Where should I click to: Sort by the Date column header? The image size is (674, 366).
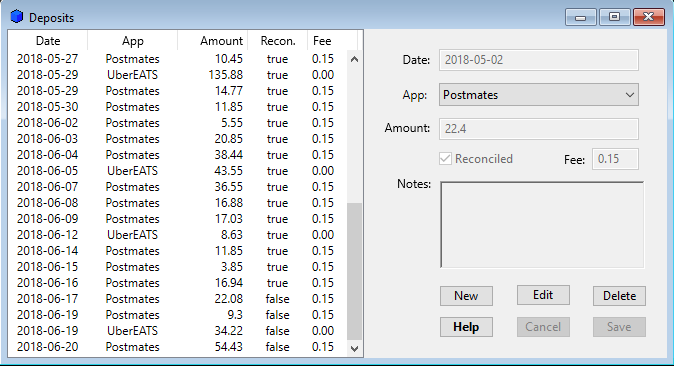coord(48,41)
